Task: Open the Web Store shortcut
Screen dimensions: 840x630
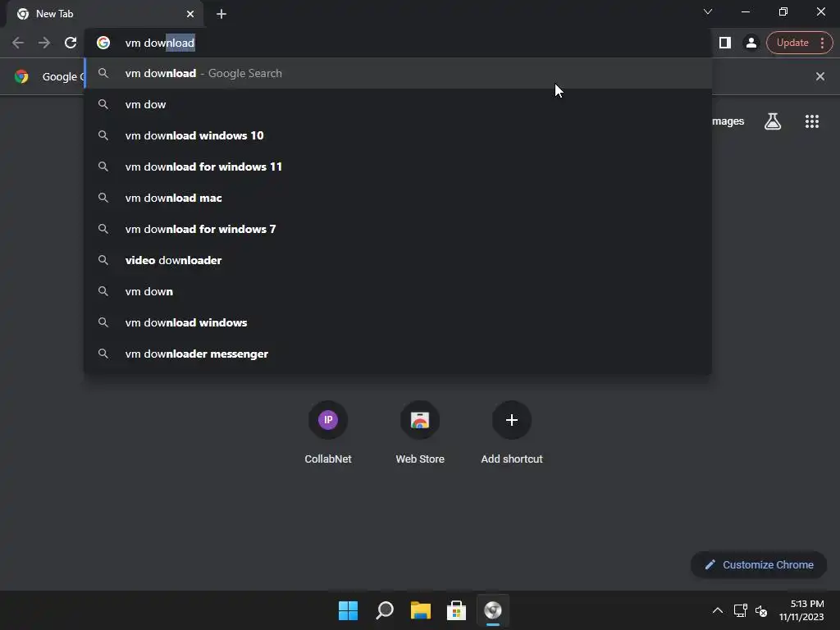Action: coord(420,433)
